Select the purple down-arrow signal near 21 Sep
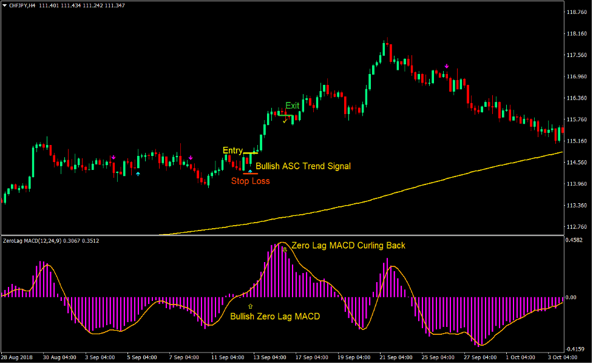 pyautogui.click(x=447, y=66)
